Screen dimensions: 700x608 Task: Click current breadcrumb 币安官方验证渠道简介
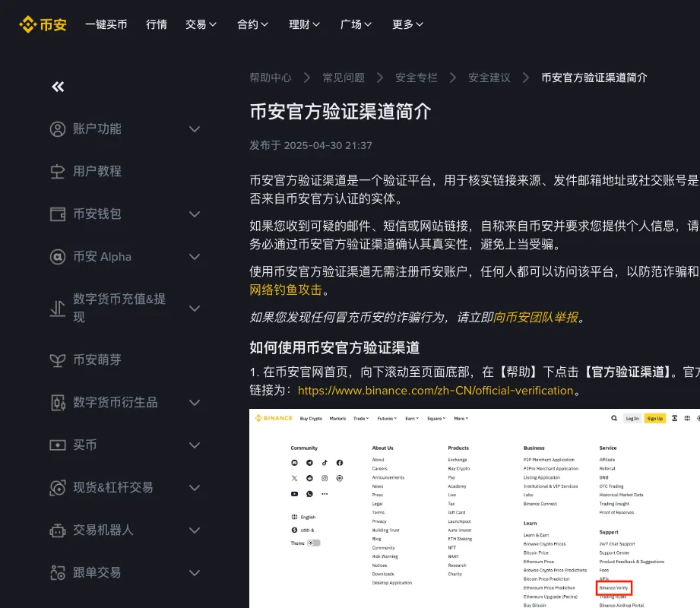pos(594,78)
